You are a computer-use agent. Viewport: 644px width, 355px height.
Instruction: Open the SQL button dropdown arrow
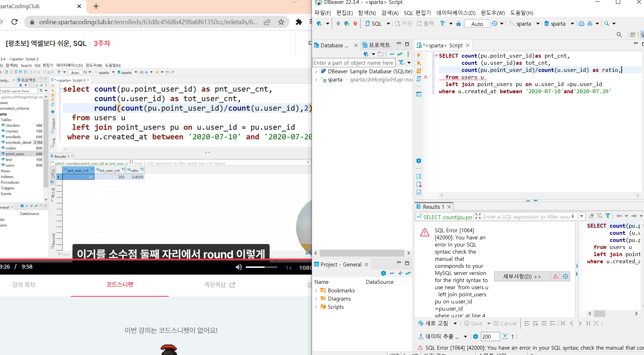[x=388, y=24]
